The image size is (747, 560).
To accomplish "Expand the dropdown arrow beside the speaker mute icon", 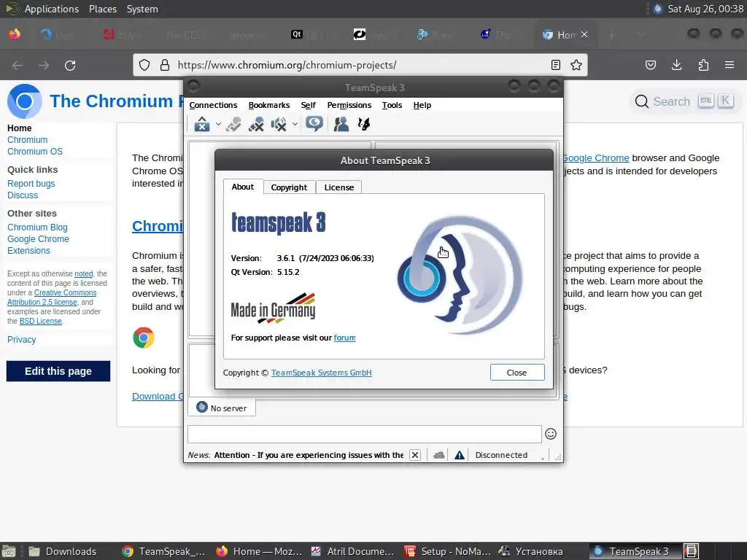I will (295, 124).
